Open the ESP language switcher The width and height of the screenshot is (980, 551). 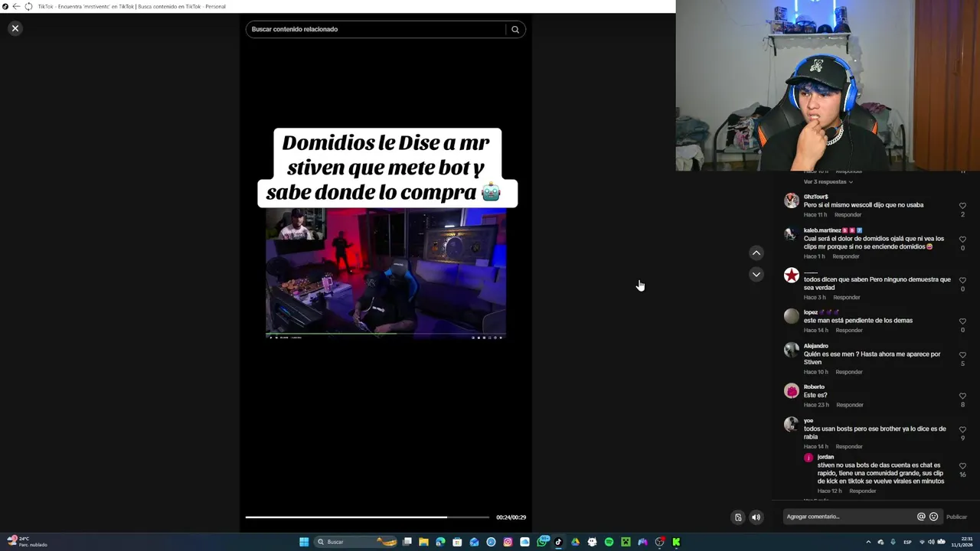click(908, 542)
